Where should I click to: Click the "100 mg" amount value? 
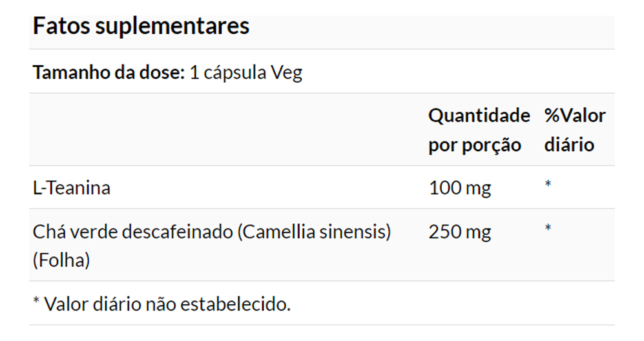[459, 188]
